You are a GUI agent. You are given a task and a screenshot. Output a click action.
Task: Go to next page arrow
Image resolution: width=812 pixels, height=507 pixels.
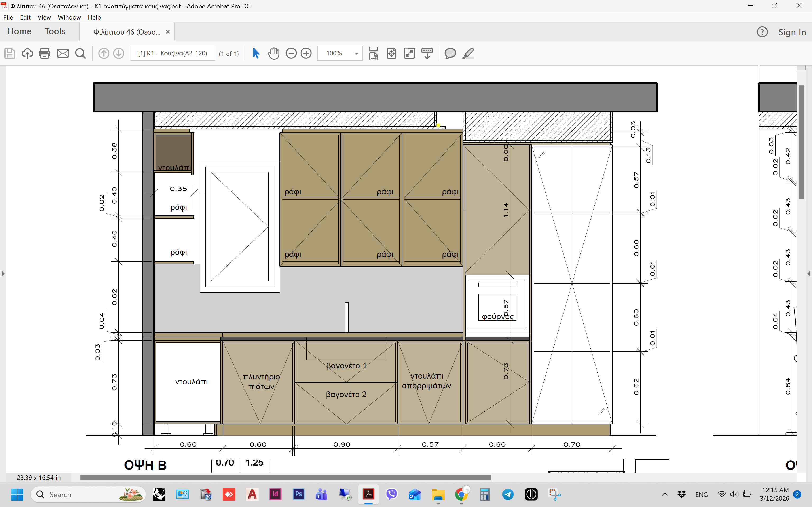(x=118, y=53)
